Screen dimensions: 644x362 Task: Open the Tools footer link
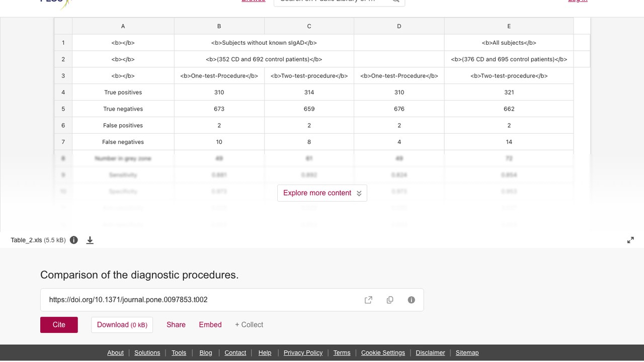tap(179, 352)
